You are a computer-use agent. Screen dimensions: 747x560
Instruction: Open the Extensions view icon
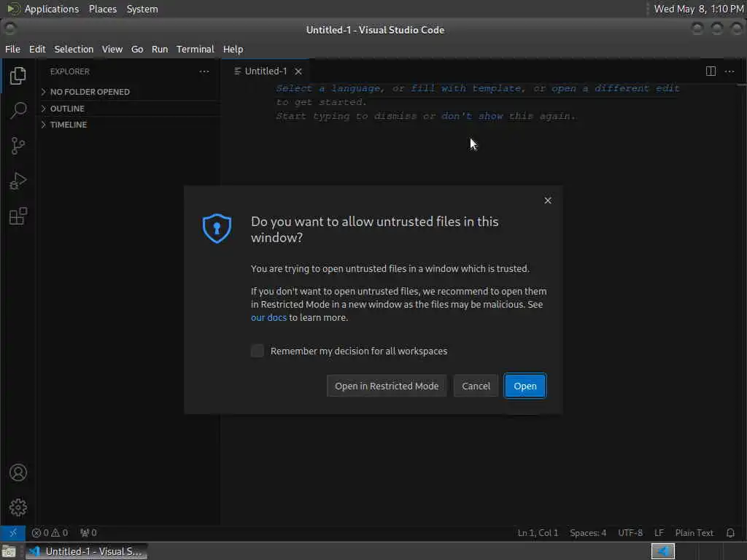18,216
